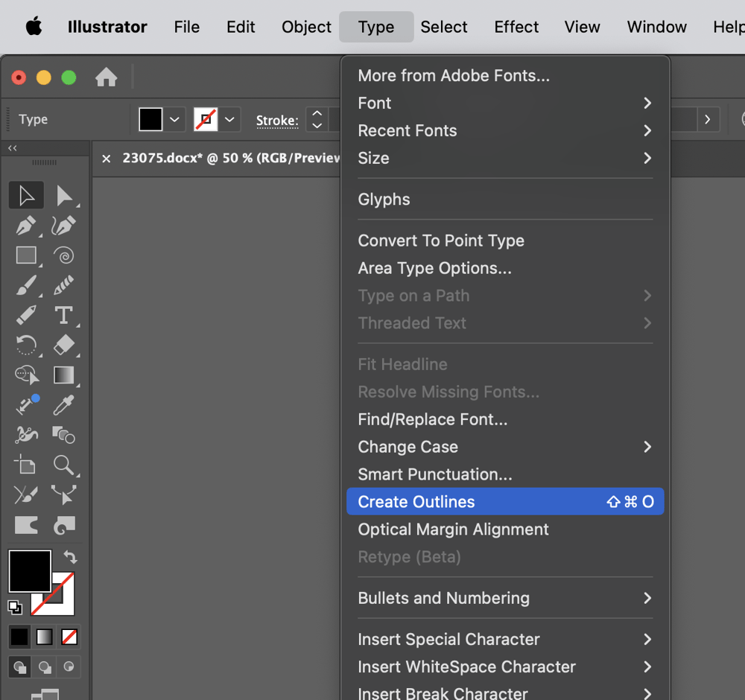Viewport: 745px width, 700px height.
Task: Expand Insert WhiteSpace Character submenu
Action: [505, 666]
